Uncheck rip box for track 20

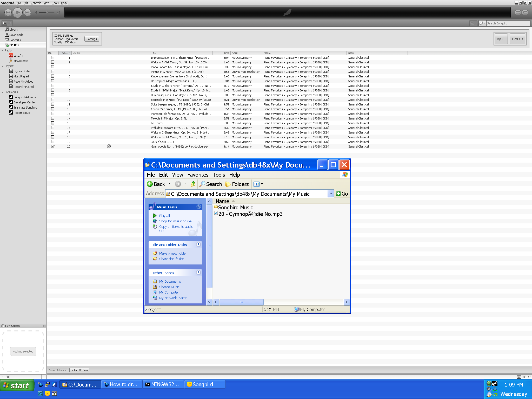coord(53,146)
